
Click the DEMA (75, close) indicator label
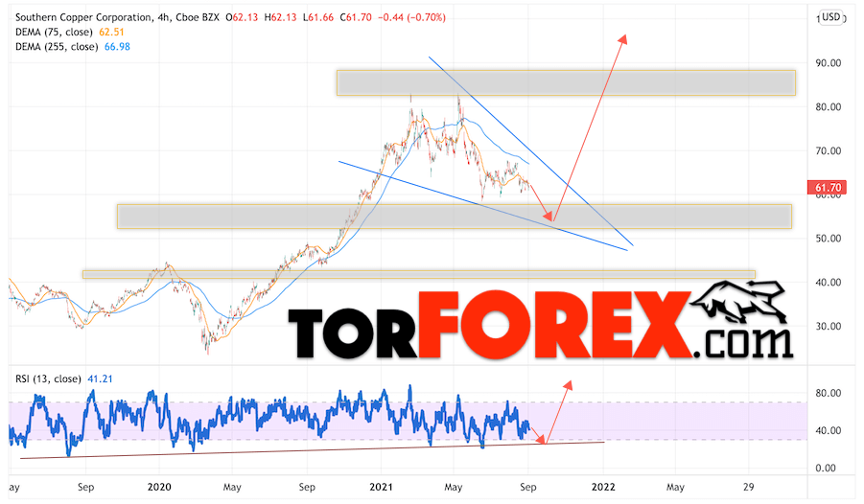tap(55, 32)
